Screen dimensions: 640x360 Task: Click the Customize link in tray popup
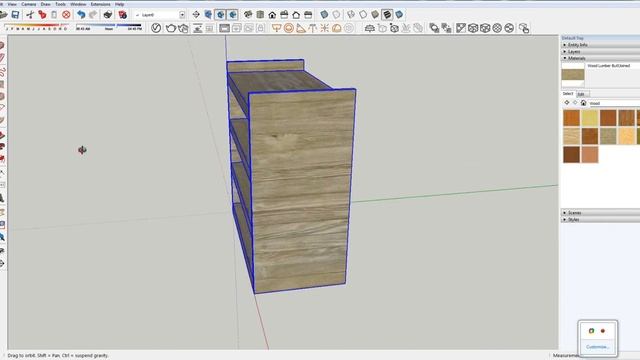597,347
